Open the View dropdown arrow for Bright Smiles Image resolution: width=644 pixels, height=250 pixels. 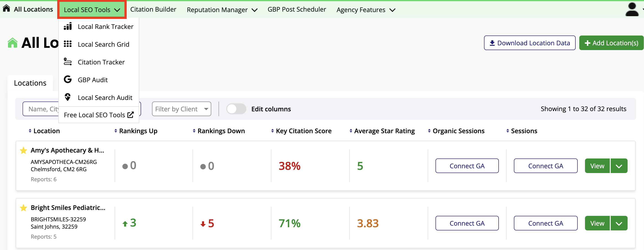click(619, 223)
